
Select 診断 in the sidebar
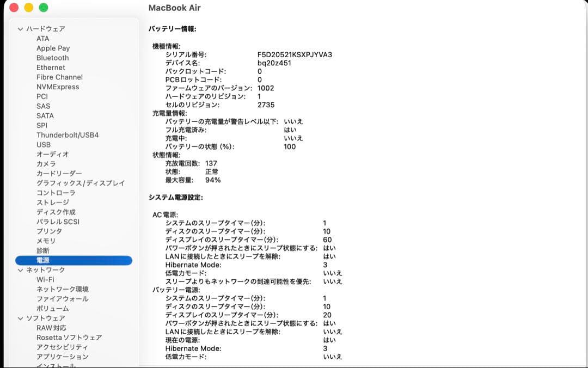pyautogui.click(x=43, y=250)
